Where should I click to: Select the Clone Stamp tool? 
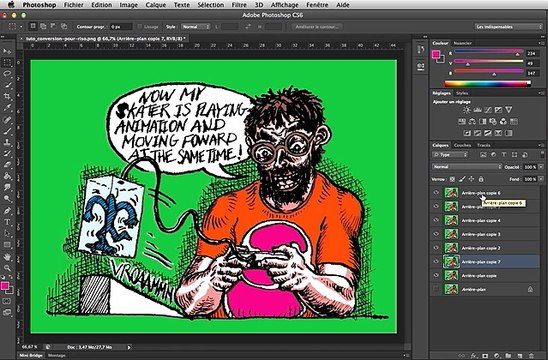(7, 142)
